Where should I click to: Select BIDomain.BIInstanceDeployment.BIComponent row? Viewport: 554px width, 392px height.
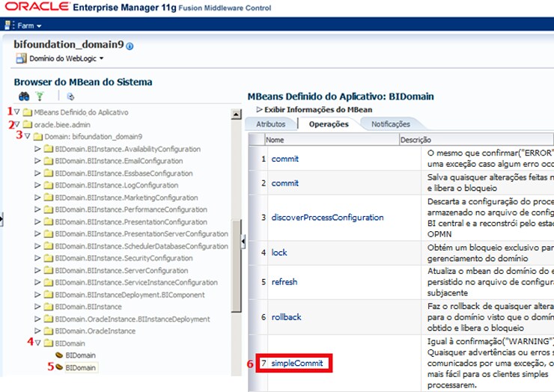click(130, 295)
